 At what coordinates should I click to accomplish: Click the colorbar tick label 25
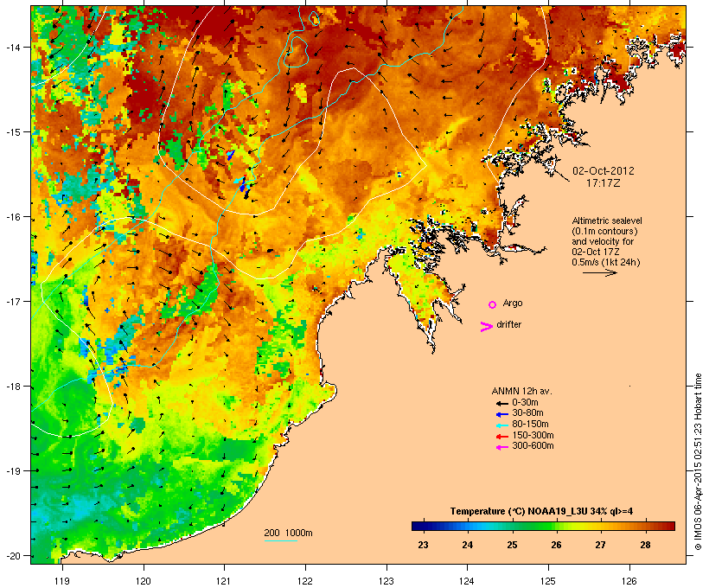click(512, 545)
